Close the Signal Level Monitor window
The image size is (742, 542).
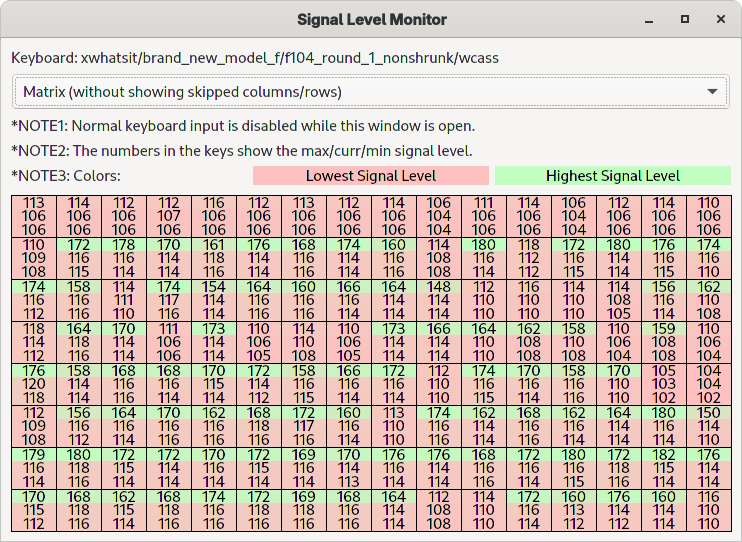[721, 19]
